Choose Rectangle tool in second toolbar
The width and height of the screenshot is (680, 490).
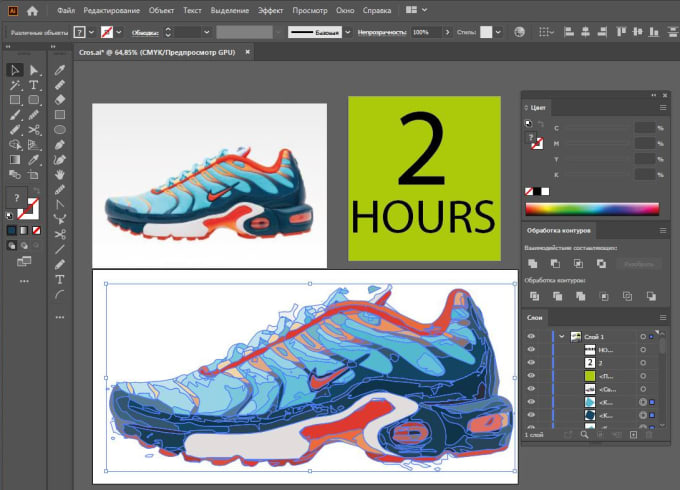pos(60,115)
